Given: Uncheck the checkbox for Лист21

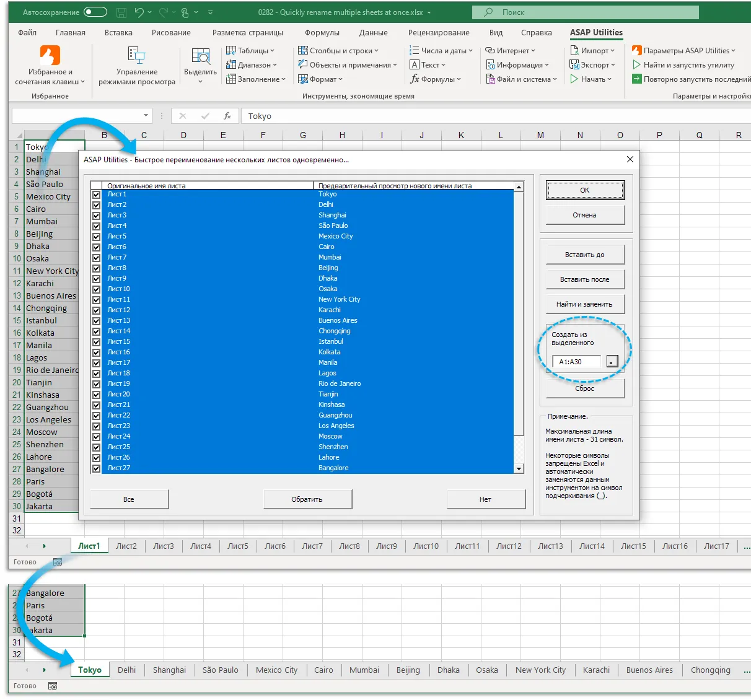Looking at the screenshot, I should pyautogui.click(x=96, y=405).
